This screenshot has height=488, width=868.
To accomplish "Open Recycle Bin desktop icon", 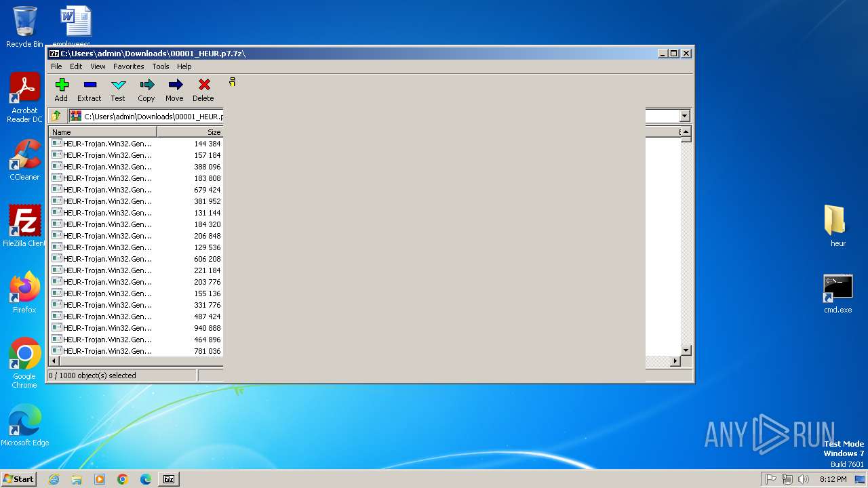I will coord(24,27).
